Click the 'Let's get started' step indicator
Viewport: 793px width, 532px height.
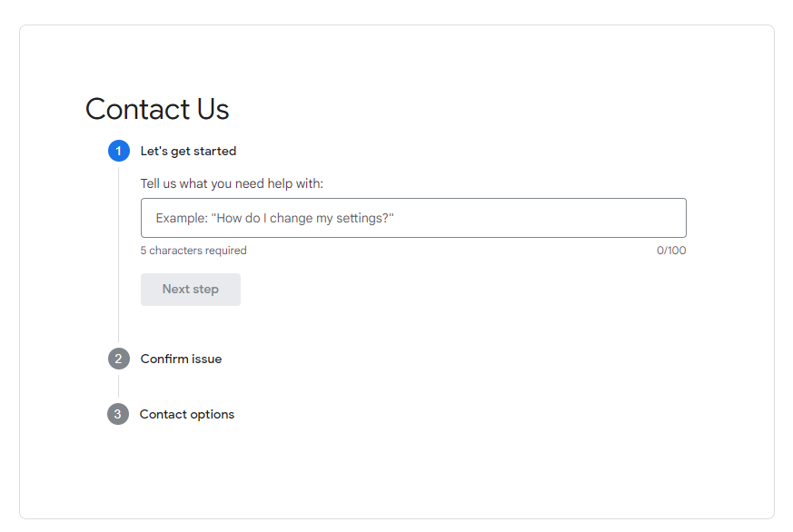pyautogui.click(x=189, y=151)
